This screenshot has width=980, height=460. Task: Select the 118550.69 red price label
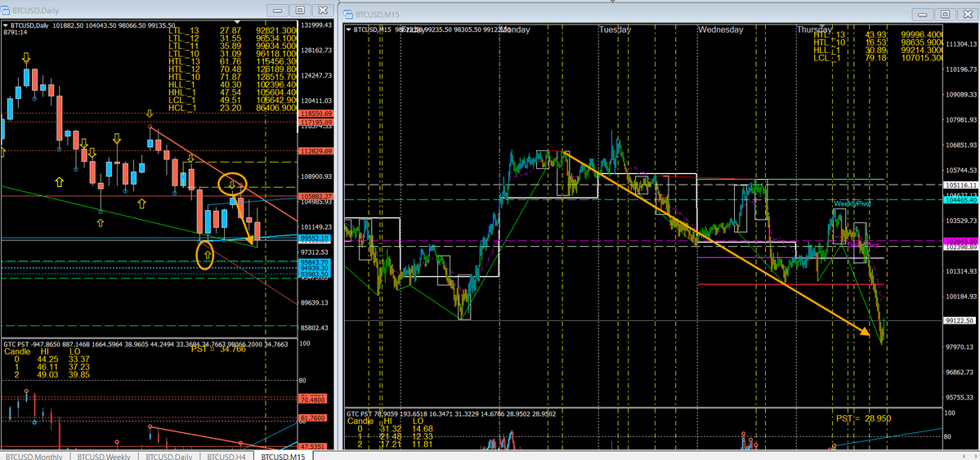click(x=317, y=114)
